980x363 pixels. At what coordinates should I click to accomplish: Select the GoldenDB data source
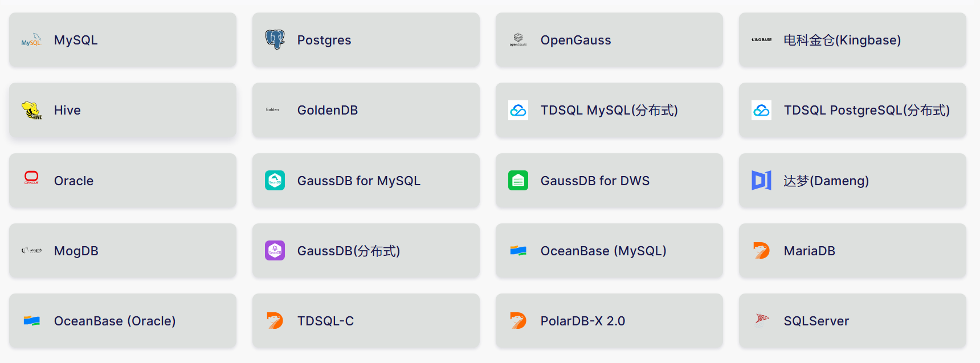point(365,110)
